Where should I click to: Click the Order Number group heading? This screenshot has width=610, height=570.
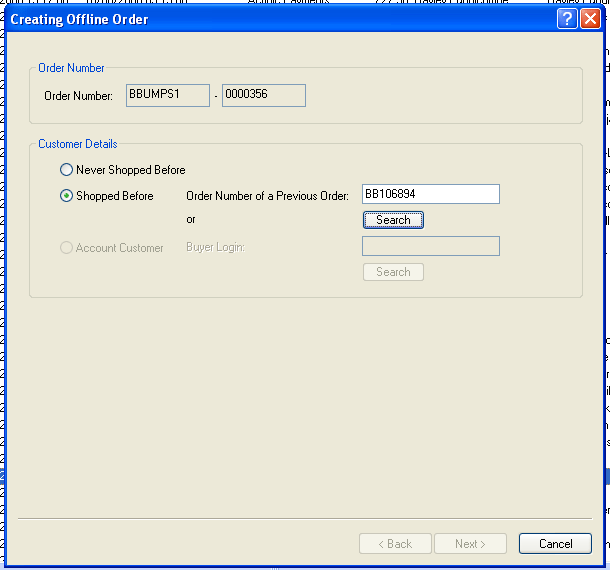click(x=71, y=68)
